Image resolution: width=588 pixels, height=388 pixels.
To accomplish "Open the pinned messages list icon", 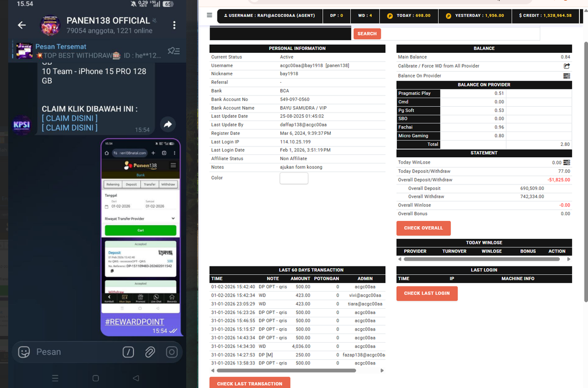I will pos(173,51).
